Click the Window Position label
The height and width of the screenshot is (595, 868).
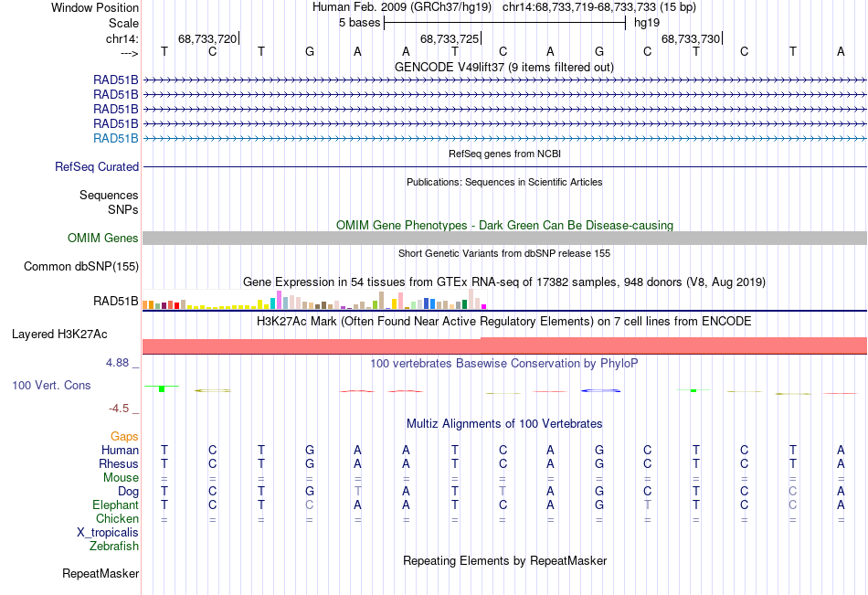point(95,7)
